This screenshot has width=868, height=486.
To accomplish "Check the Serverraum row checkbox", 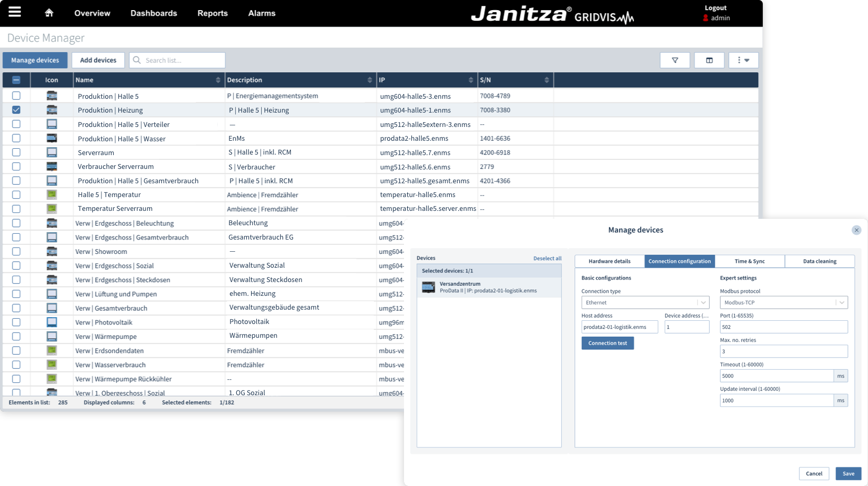I will 16,152.
